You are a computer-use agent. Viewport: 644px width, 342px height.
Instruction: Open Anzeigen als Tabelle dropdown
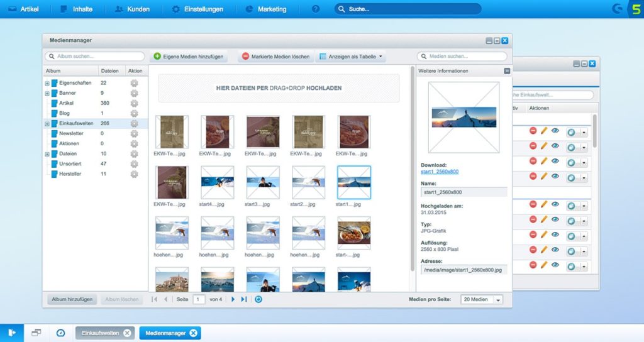(351, 57)
